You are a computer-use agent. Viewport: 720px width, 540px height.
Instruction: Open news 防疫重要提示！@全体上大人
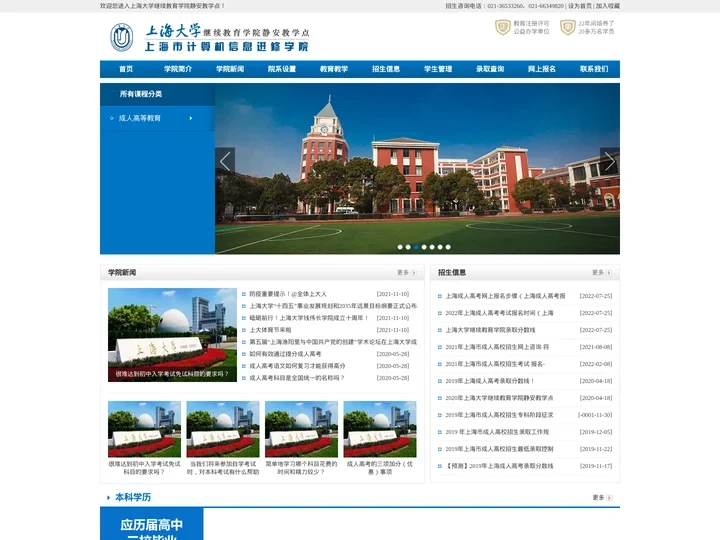(x=288, y=294)
